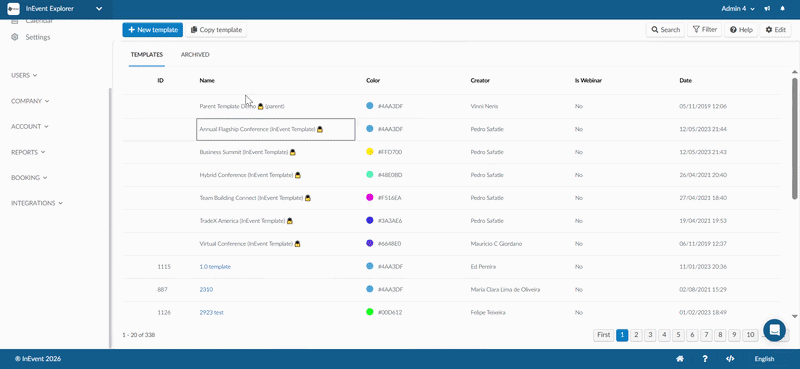Viewport: 800px width, 369px height.
Task: Open the Filter button
Action: (704, 30)
